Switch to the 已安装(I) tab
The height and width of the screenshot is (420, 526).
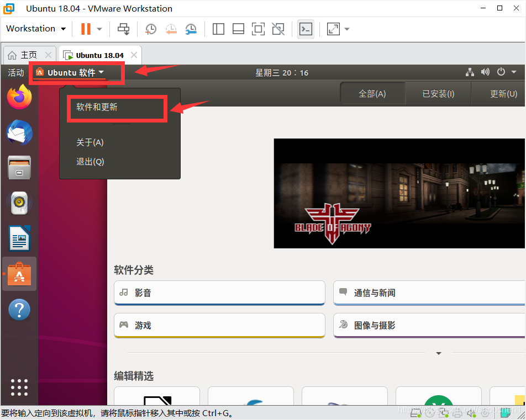tap(438, 93)
